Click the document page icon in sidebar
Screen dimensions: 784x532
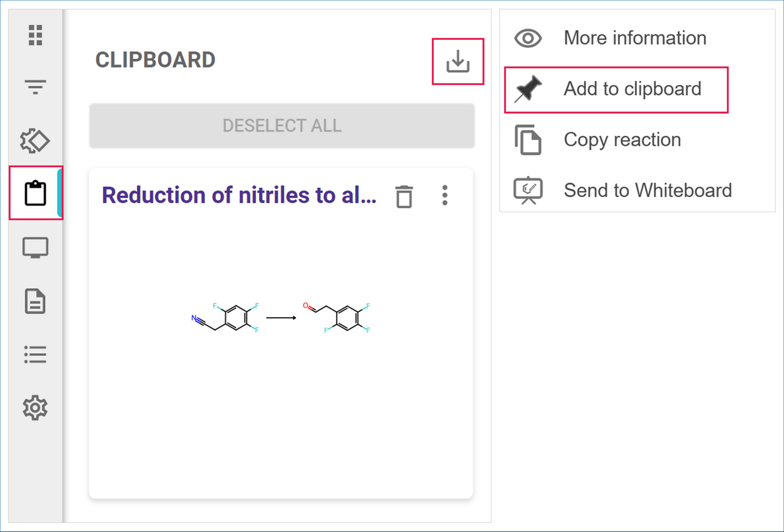tap(36, 302)
